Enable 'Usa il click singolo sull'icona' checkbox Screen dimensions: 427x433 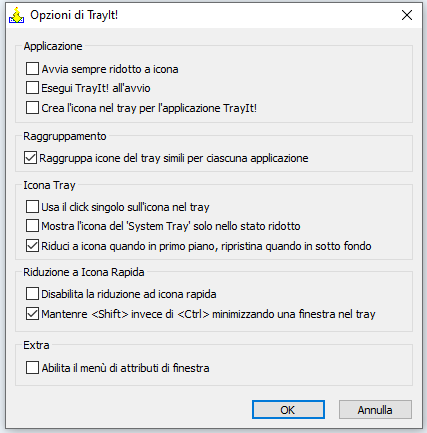click(32, 207)
